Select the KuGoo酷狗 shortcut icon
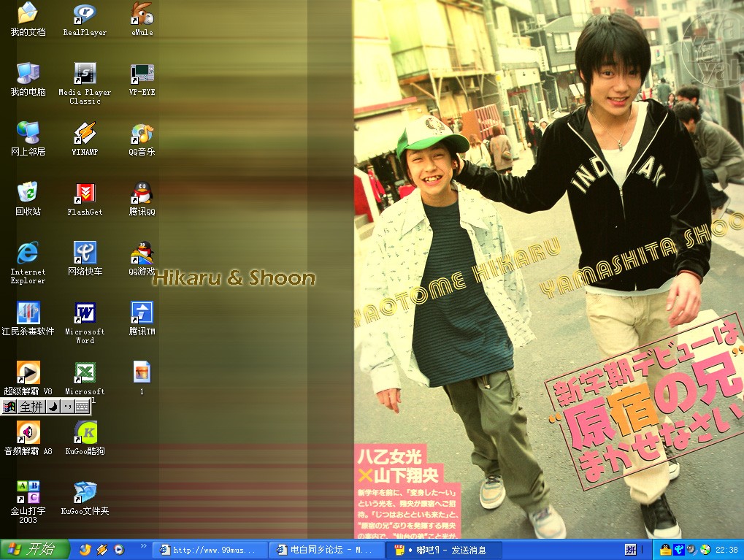This screenshot has width=744, height=560. coord(85,433)
